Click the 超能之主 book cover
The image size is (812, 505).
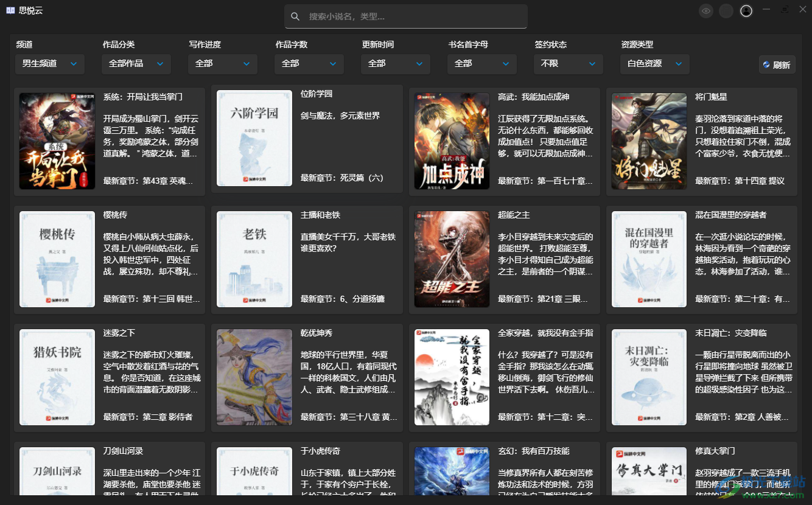coord(452,259)
